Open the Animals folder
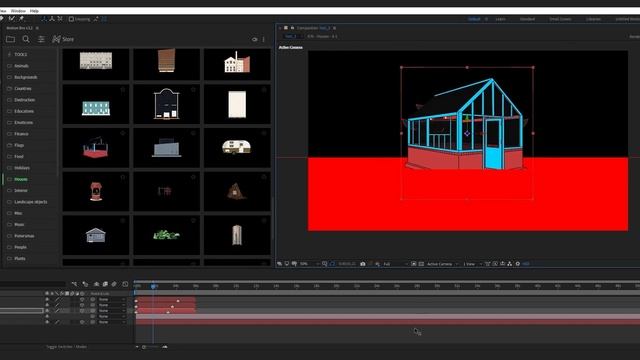This screenshot has height=360, width=640. tap(21, 66)
